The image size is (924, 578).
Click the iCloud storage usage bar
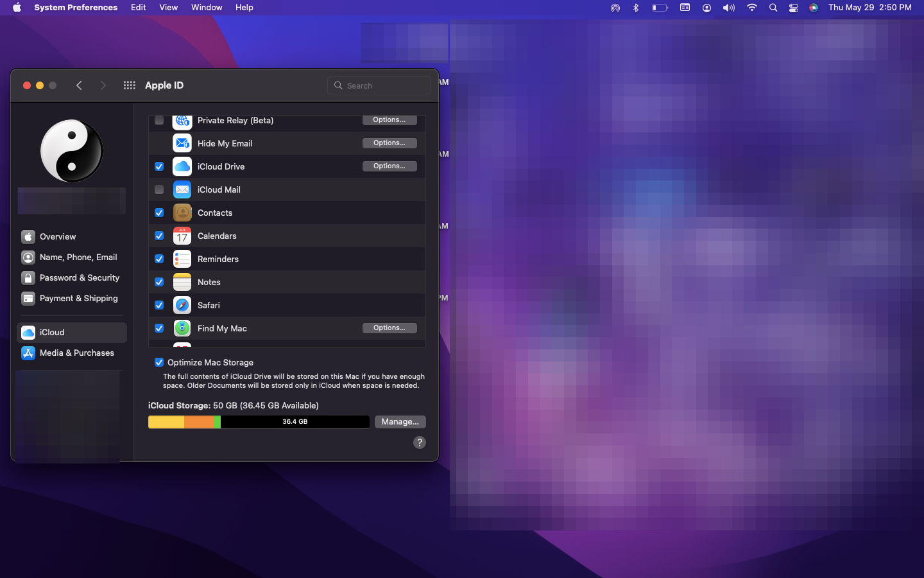pos(259,422)
